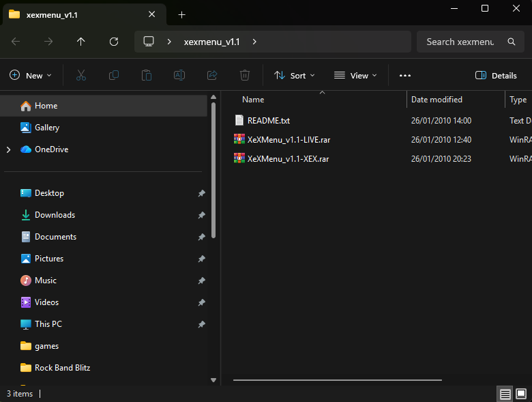Image resolution: width=532 pixels, height=402 pixels.
Task: Click the pin icon beside Downloads
Action: (201, 215)
